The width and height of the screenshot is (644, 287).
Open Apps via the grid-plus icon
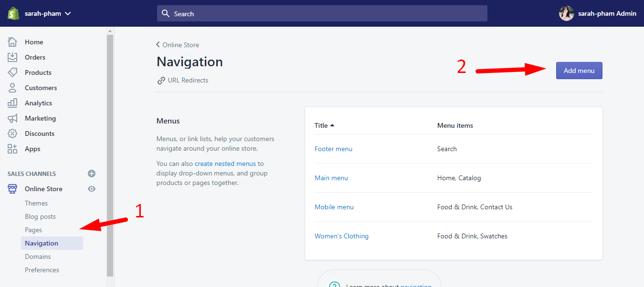[12, 149]
